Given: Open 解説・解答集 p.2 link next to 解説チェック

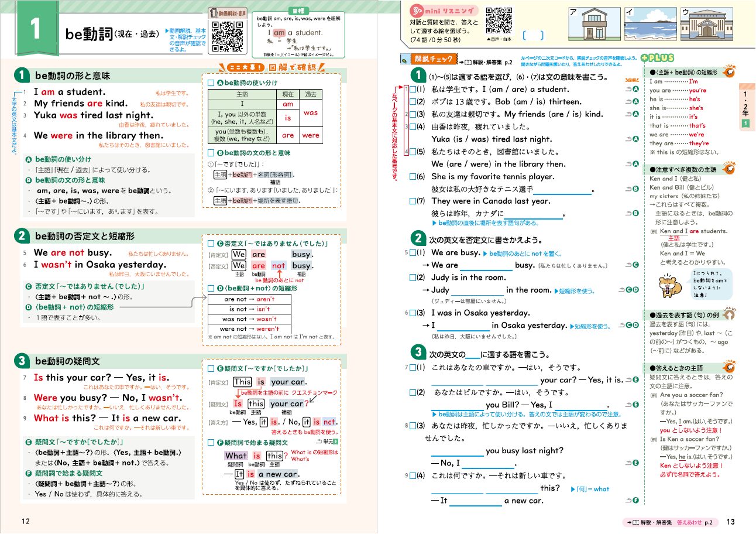Looking at the screenshot, I should click(x=486, y=61).
